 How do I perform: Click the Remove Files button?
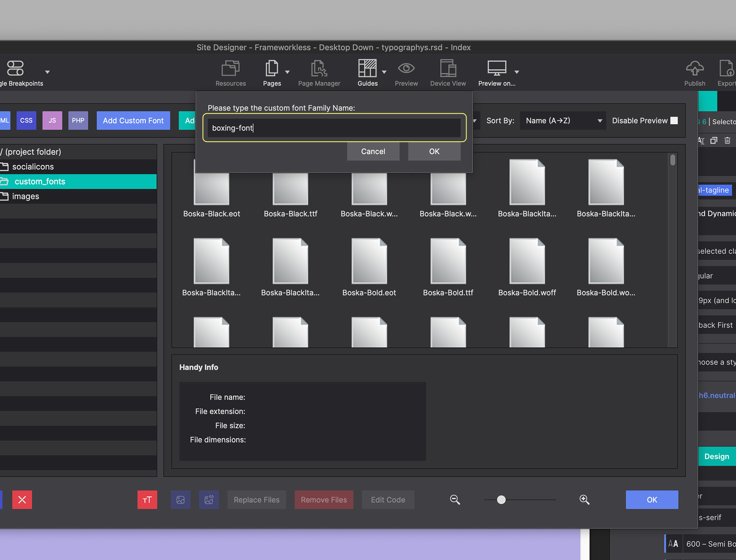324,500
